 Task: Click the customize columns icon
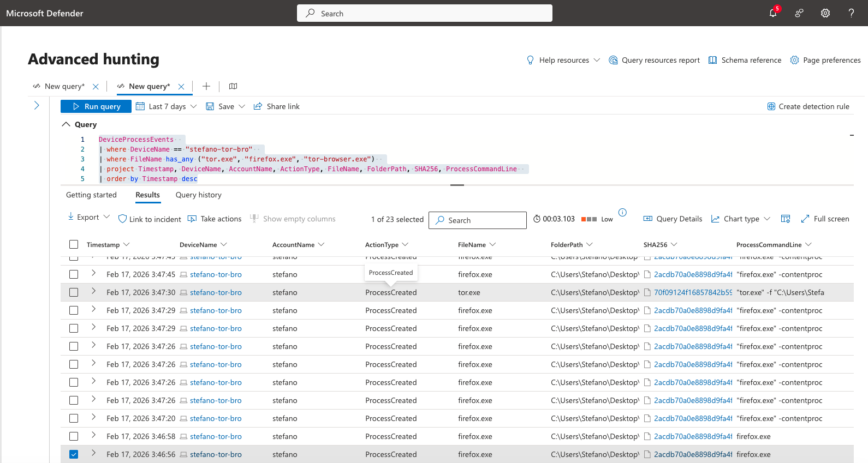786,219
